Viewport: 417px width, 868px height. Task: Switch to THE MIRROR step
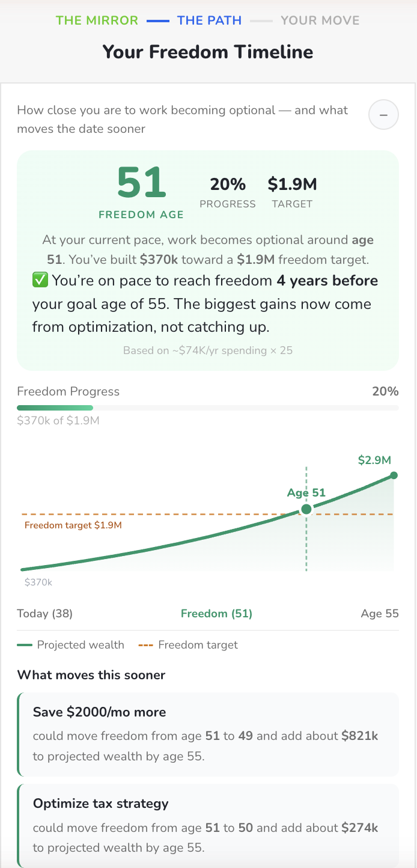[x=97, y=20]
